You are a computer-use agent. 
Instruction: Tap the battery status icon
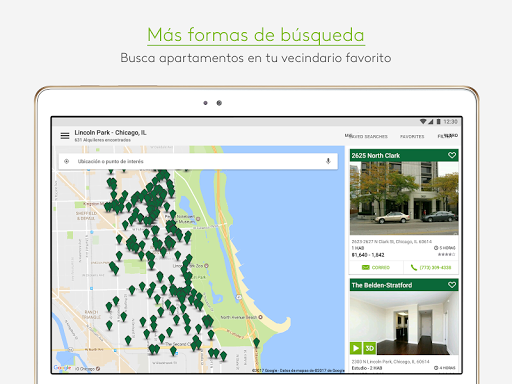[x=438, y=122]
